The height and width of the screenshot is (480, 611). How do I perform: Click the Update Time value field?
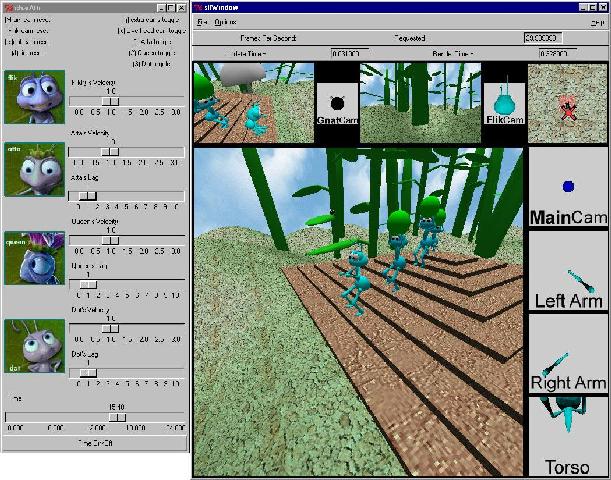coord(350,54)
